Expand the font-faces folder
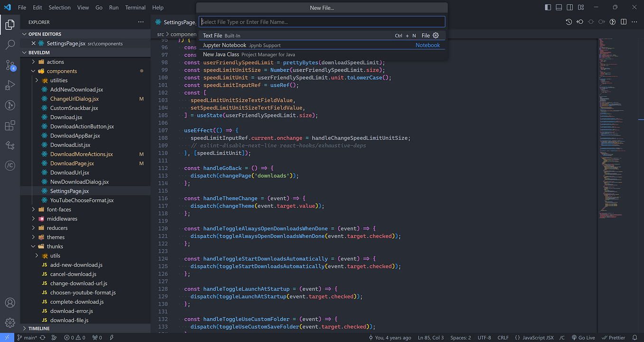Image resolution: width=644 pixels, height=342 pixels. (x=32, y=209)
